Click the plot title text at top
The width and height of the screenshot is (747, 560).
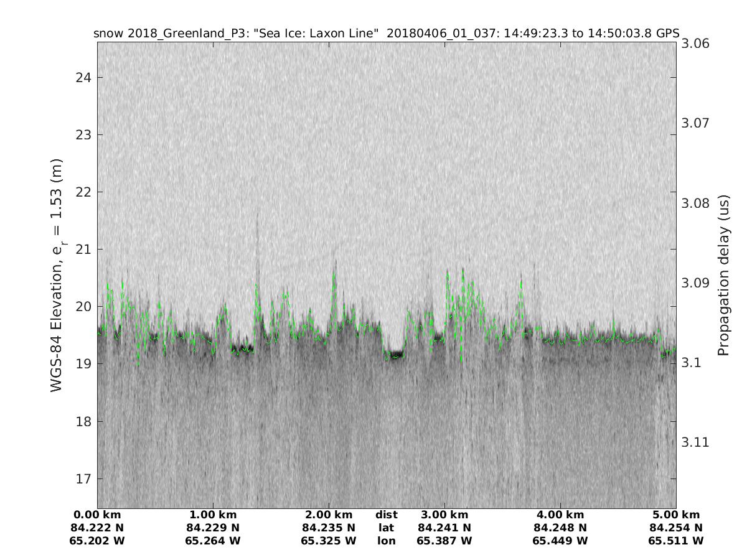pos(386,33)
